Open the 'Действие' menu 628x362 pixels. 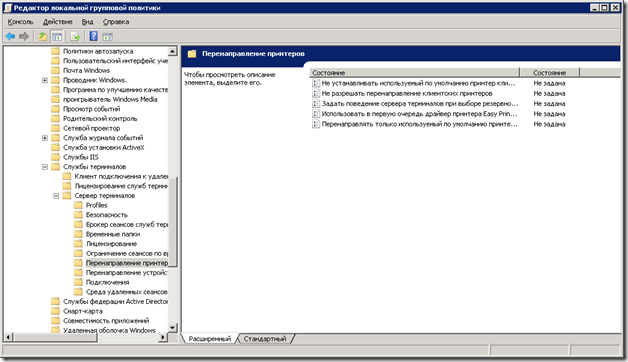58,22
